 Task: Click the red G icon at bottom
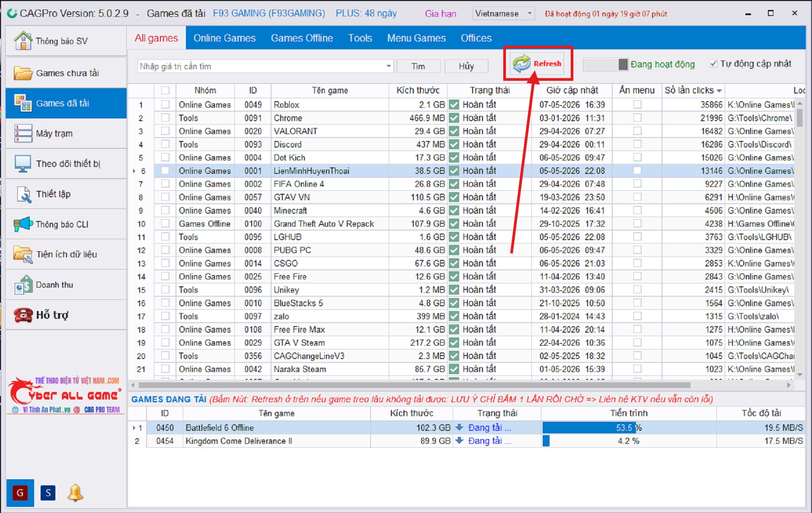[20, 493]
